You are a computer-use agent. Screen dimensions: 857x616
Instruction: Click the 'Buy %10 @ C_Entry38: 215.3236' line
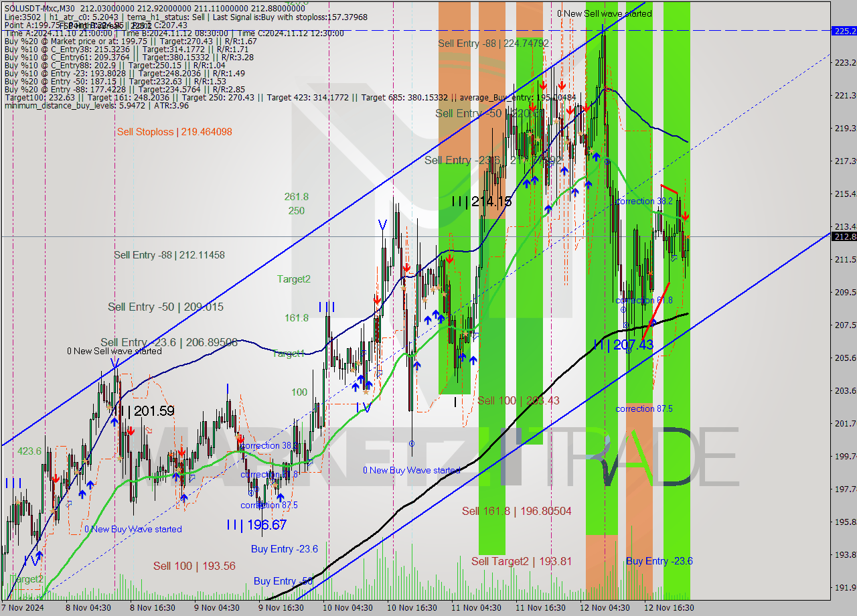pyautogui.click(x=126, y=50)
